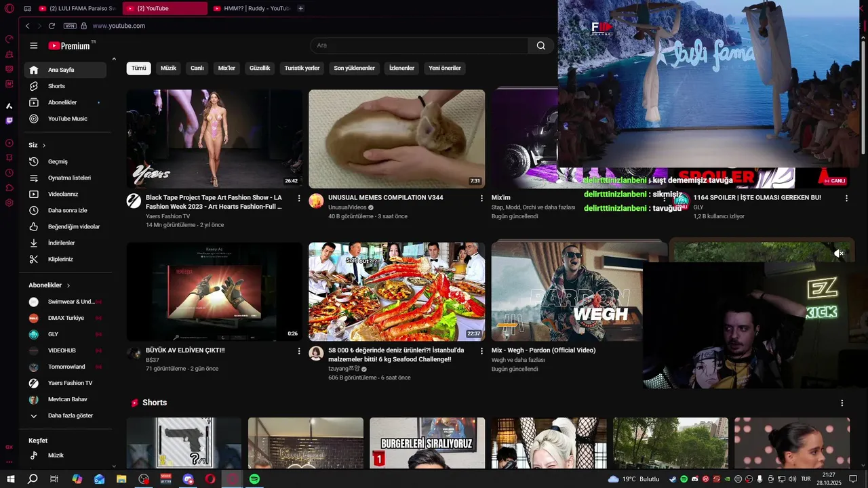This screenshot has width=868, height=488.
Task: Open Windows Start menu
Action: coord(10,479)
